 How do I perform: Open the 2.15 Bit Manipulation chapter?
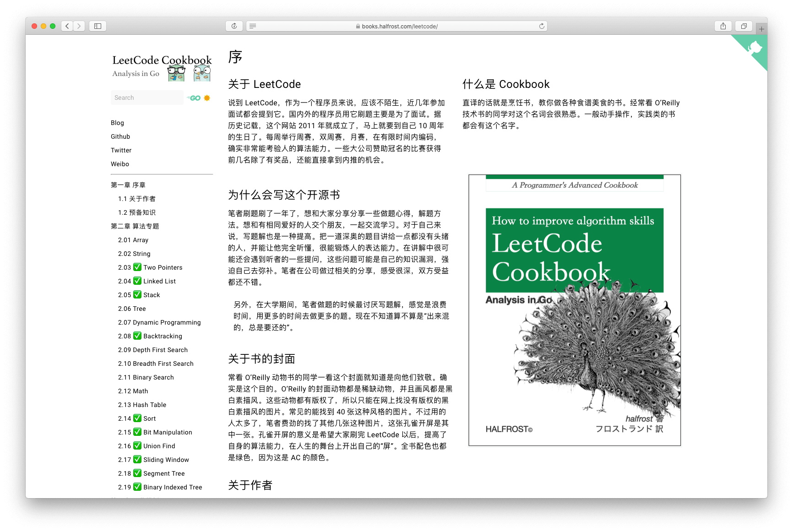pyautogui.click(x=155, y=432)
